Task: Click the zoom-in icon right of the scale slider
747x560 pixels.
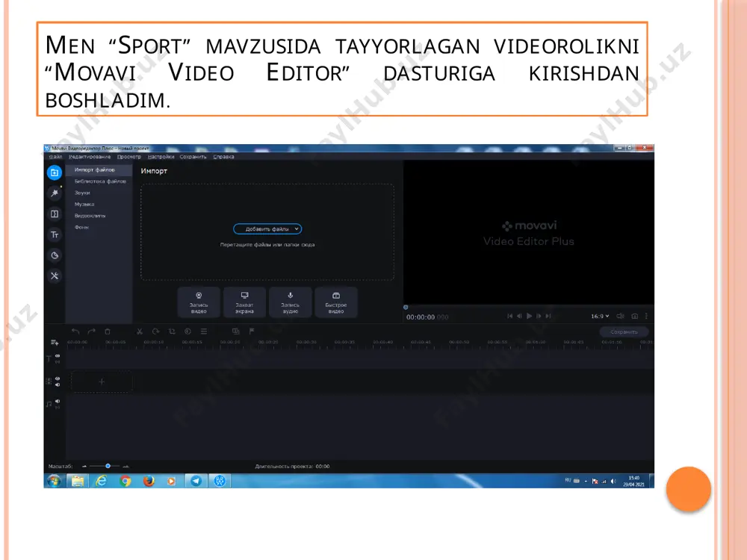Action: 125,466
